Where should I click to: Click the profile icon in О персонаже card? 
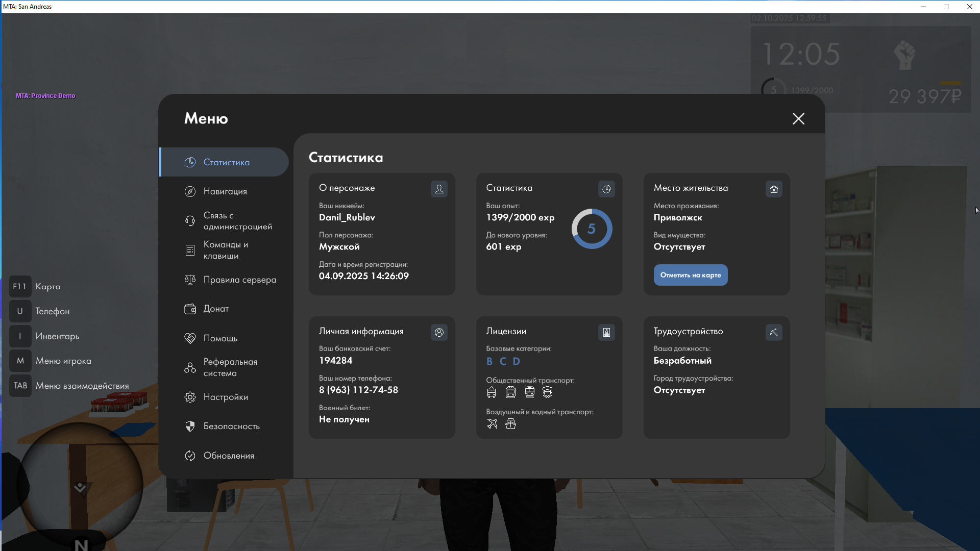tap(439, 189)
